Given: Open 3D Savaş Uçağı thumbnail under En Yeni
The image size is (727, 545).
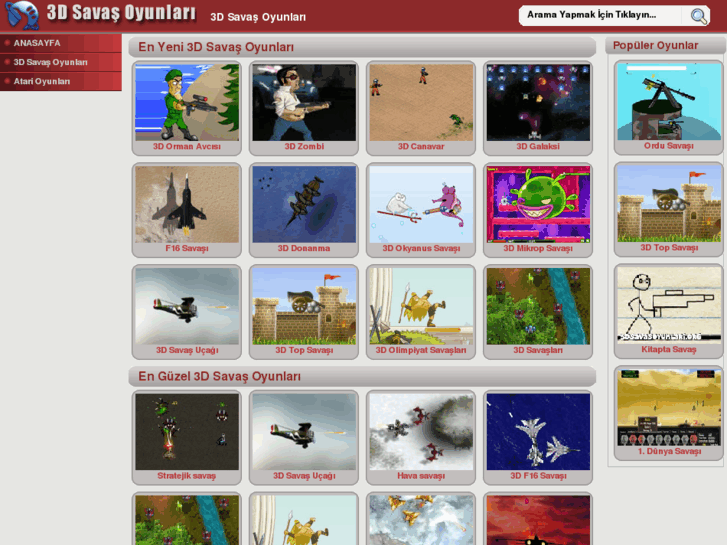Looking at the screenshot, I should click(187, 306).
